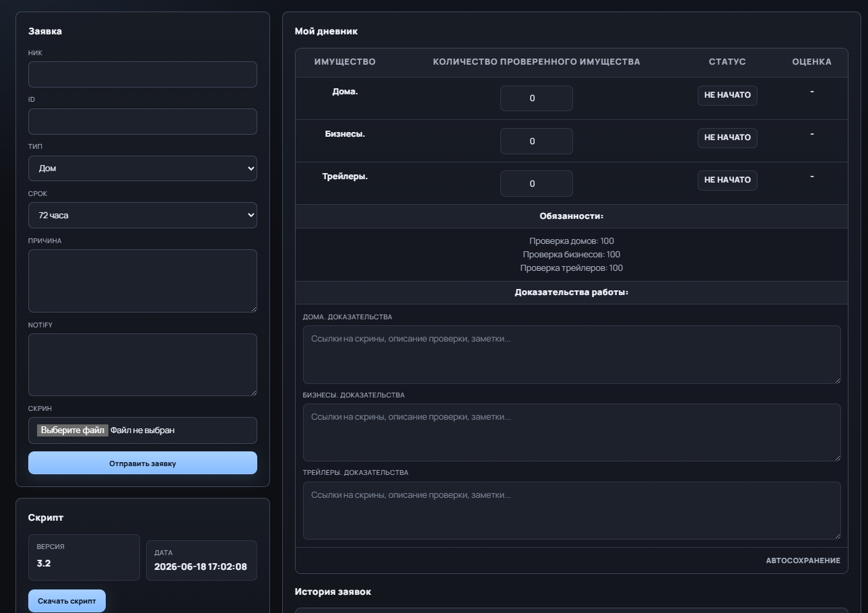Click the ИМУЩЕСТВО column header
Viewport: 868px width, 613px height.
(345, 62)
